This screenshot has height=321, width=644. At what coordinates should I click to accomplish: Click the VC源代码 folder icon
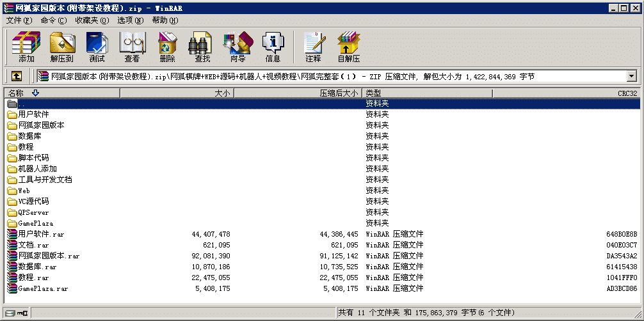[x=12, y=201]
